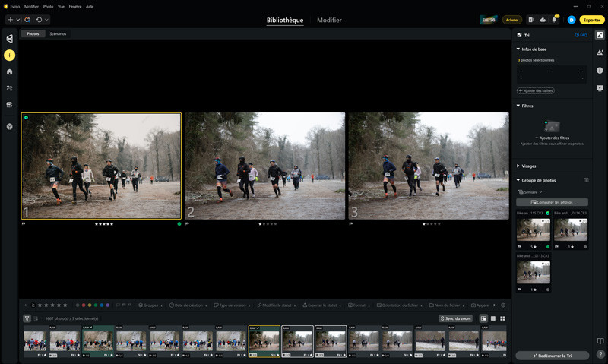Click the yellow plus import button in sidebar

[x=9, y=55]
